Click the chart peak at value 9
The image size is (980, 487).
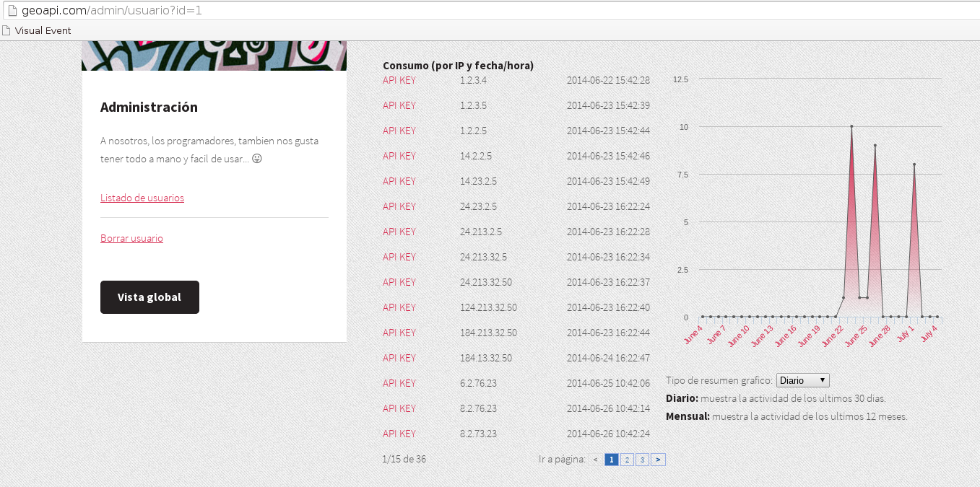[875, 145]
